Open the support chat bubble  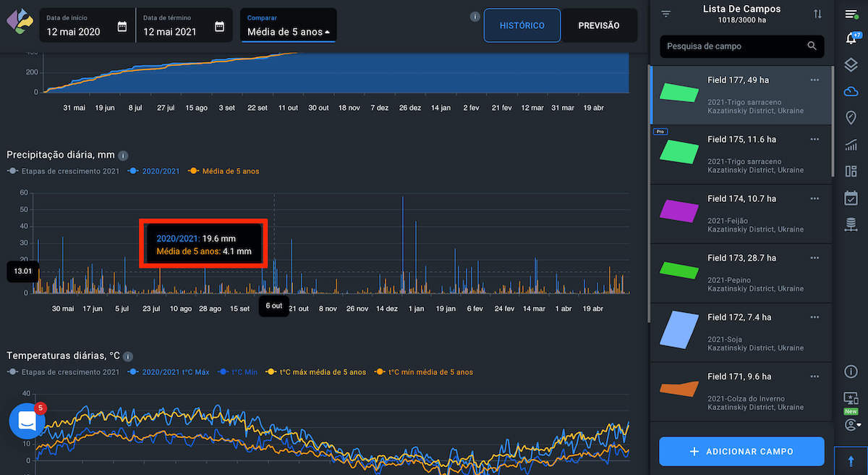click(27, 421)
